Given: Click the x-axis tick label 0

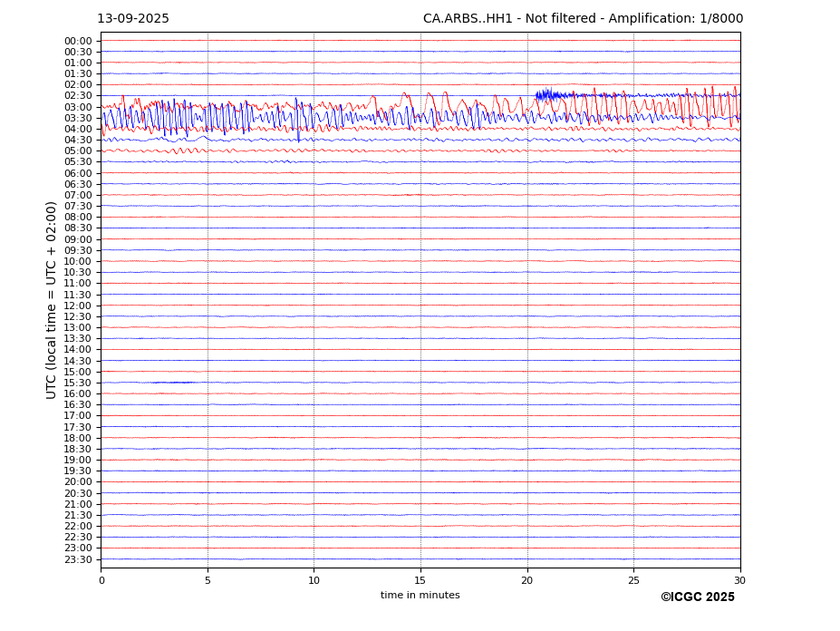Looking at the screenshot, I should pyautogui.click(x=101, y=580).
